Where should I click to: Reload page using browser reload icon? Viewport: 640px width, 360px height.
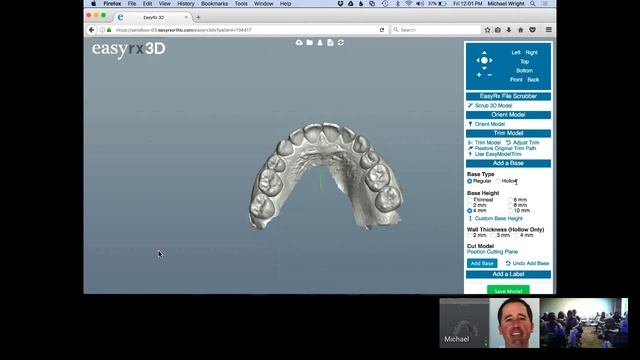pos(382,30)
